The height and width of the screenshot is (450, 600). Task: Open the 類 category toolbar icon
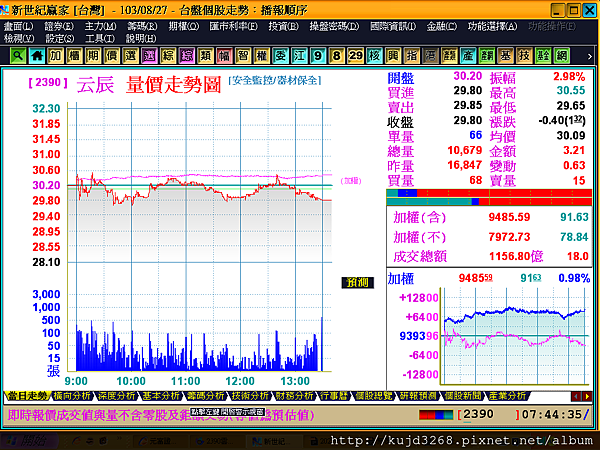click(205, 56)
